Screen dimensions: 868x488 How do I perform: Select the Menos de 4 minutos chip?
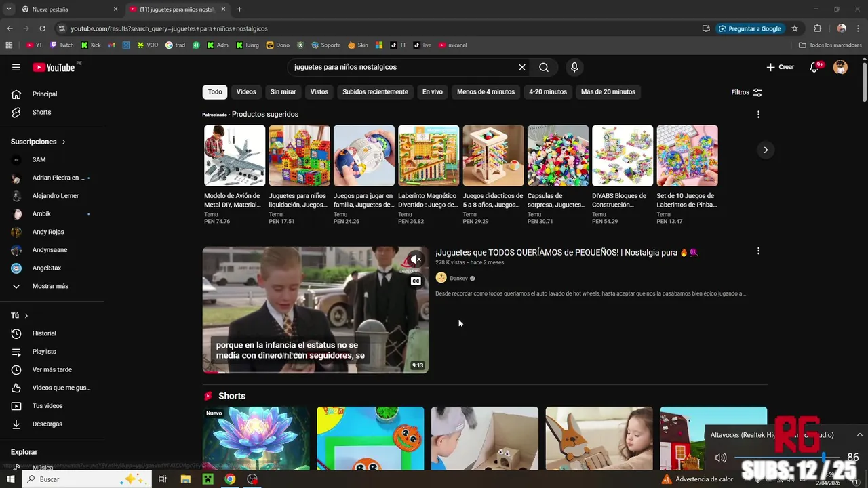click(486, 91)
